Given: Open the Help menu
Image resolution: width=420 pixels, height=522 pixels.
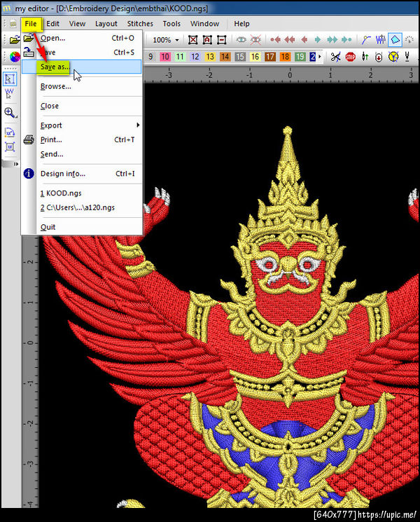Looking at the screenshot, I should (241, 24).
